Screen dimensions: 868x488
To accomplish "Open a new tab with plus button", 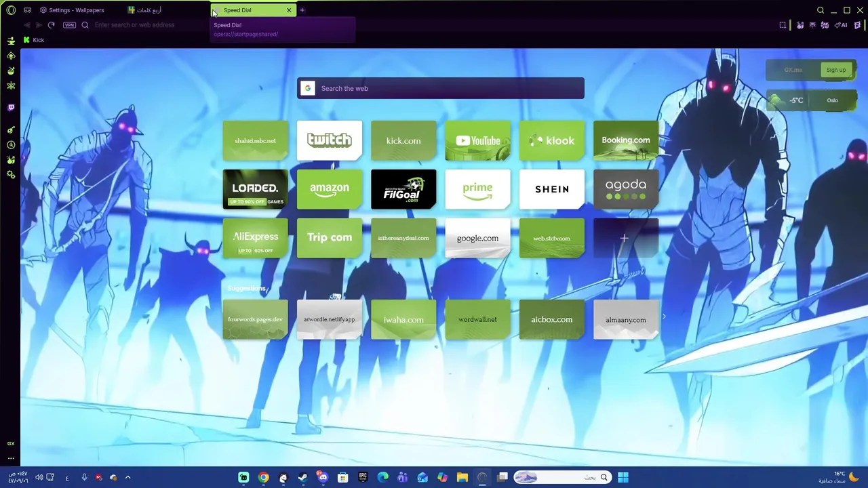I will tap(302, 10).
